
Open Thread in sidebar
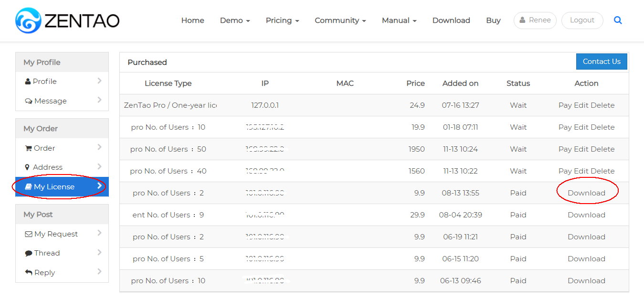pos(62,253)
